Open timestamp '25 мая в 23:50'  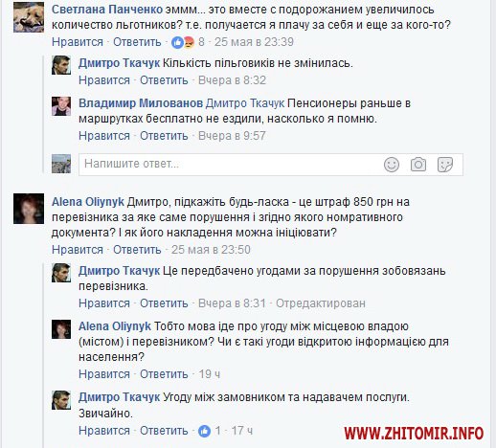pyautogui.click(x=211, y=250)
